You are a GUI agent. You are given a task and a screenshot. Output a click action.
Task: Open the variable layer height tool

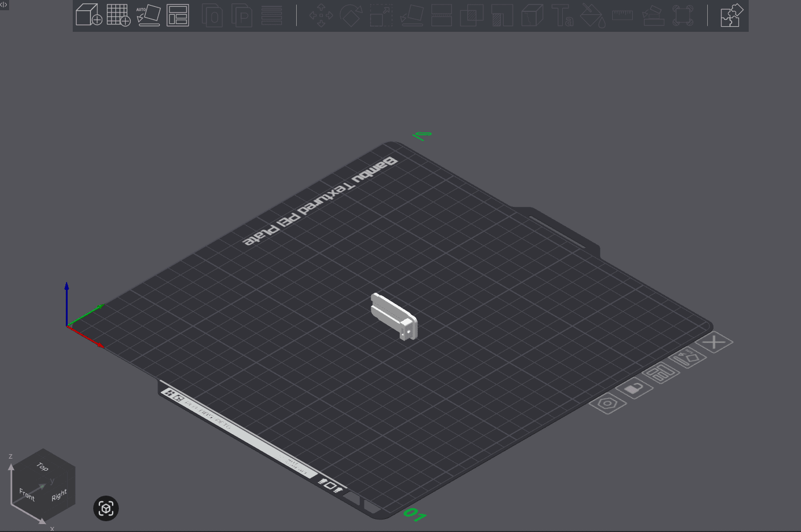point(272,15)
